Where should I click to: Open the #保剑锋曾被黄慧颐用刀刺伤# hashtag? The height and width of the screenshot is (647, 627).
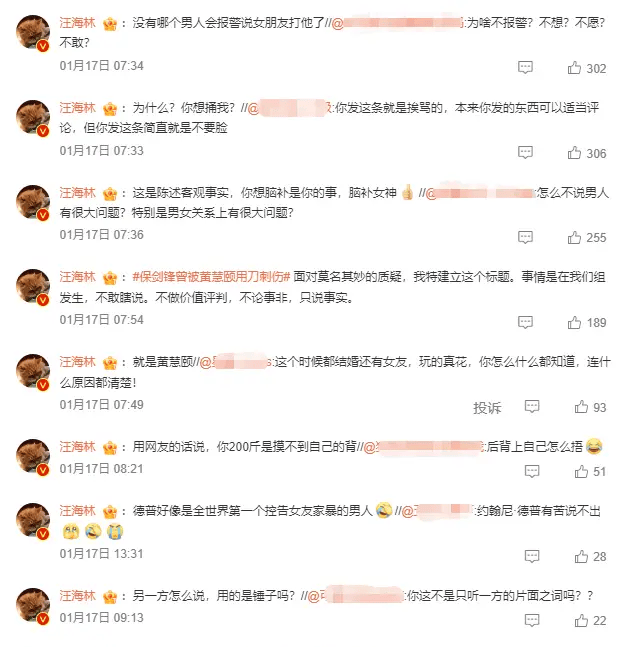[211, 276]
